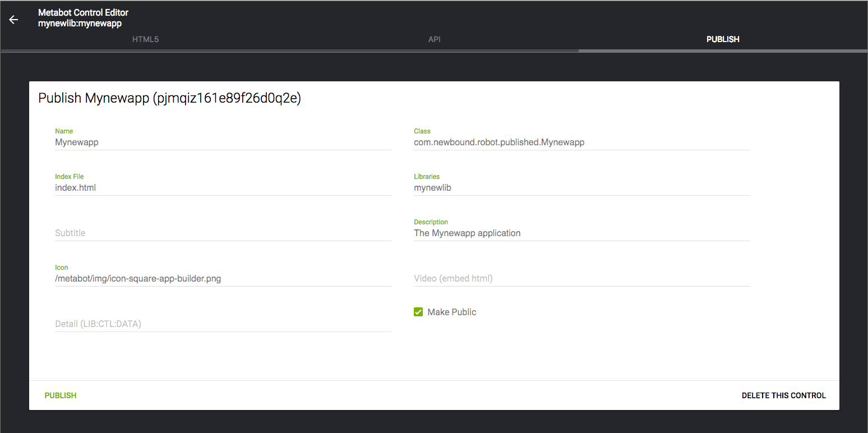
Task: Click DELETE THIS CONTROL button
Action: tap(783, 395)
